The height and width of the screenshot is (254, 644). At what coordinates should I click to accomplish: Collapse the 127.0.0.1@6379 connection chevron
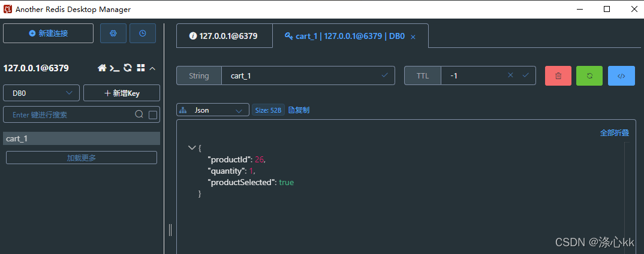point(152,68)
